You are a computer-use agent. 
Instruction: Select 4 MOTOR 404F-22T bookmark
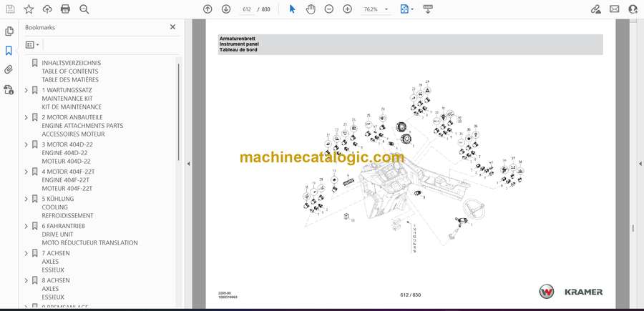tap(68, 179)
